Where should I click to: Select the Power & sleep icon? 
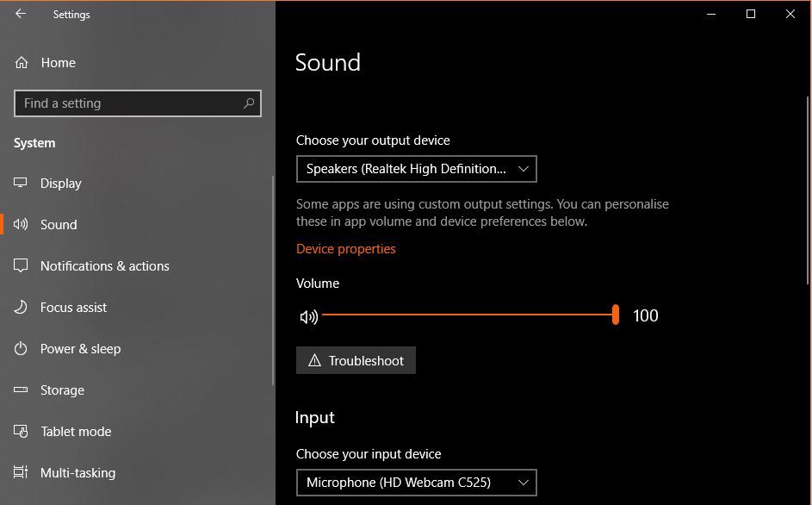(21, 348)
